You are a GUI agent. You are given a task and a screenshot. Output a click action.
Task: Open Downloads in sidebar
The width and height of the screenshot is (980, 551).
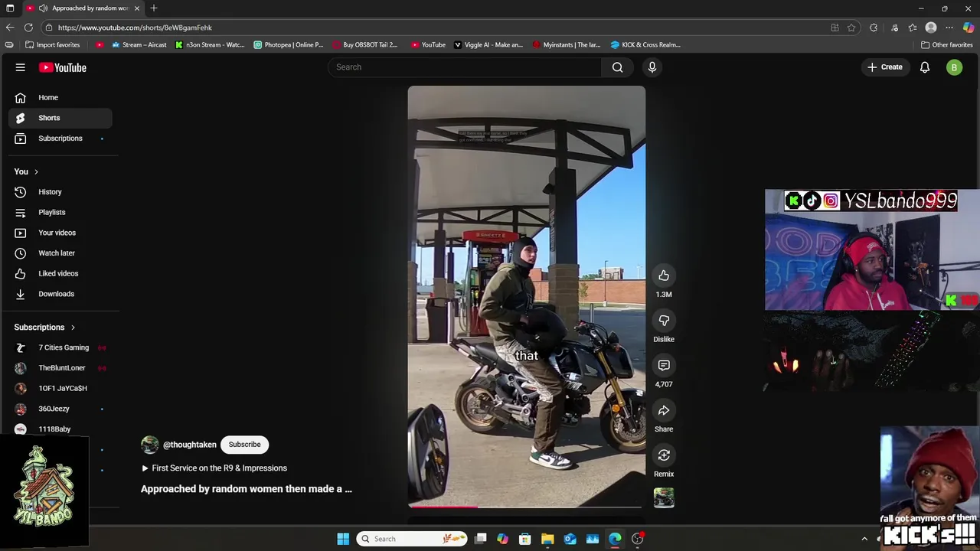60,294
